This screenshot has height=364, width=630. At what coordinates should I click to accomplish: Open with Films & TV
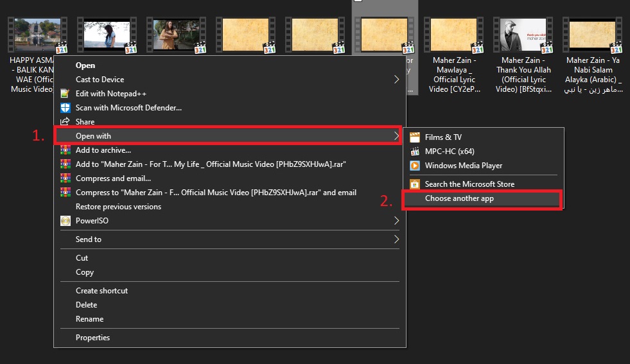[484, 137]
